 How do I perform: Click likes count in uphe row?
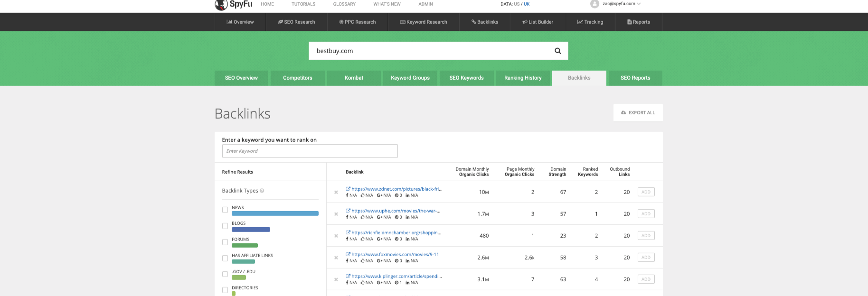point(367,217)
